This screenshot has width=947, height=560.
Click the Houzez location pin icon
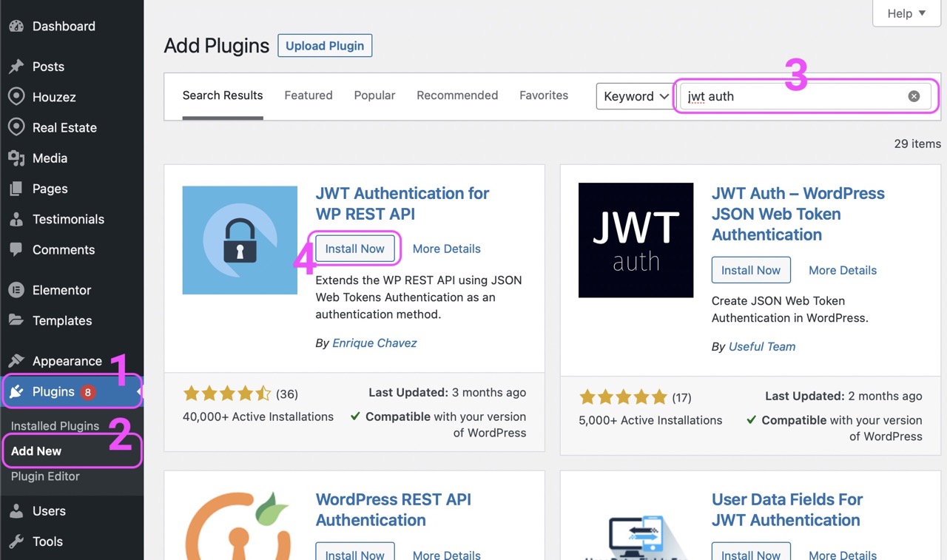pos(16,97)
